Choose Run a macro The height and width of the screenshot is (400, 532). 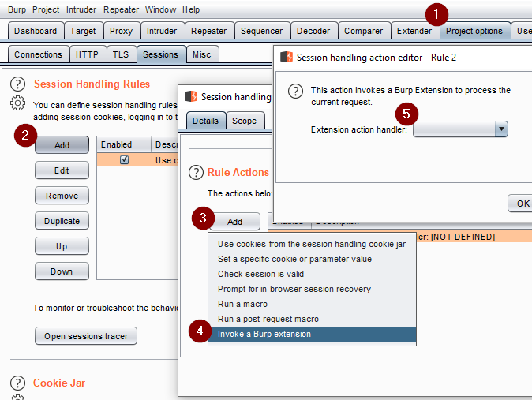pos(312,304)
